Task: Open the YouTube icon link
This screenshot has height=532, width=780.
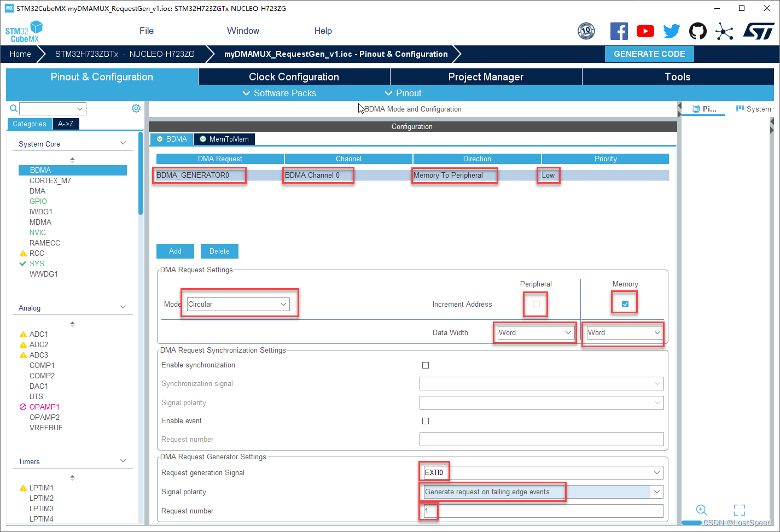Action: coord(645,31)
